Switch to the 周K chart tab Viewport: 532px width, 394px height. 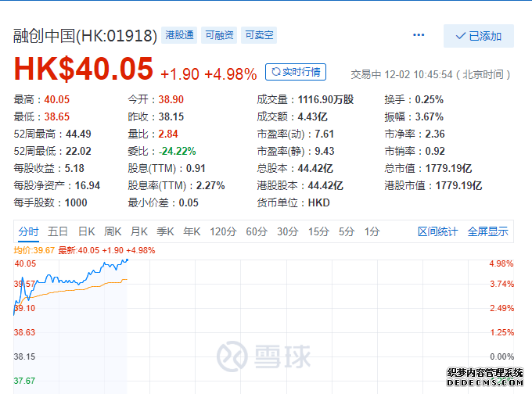[x=113, y=231]
